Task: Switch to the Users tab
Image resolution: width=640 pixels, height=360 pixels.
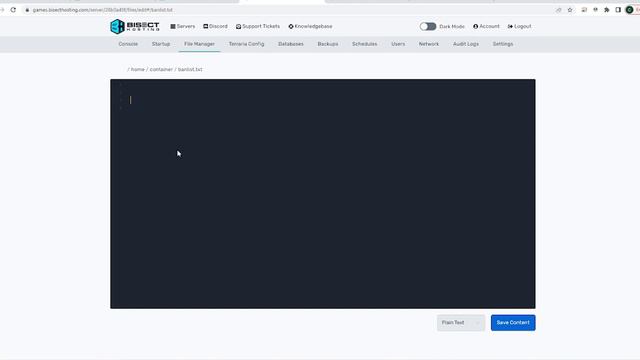Action: tap(398, 44)
